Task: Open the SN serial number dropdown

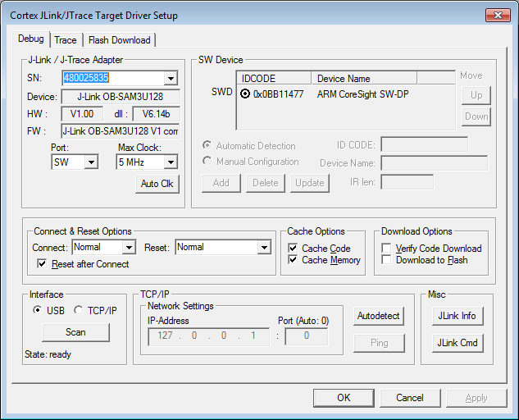Action: pyautogui.click(x=171, y=78)
